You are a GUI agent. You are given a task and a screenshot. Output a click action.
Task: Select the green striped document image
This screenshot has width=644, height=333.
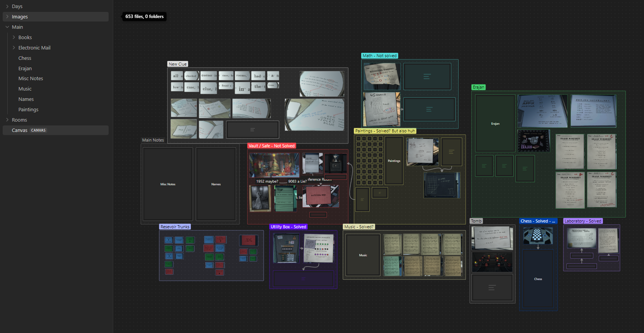[286, 198]
